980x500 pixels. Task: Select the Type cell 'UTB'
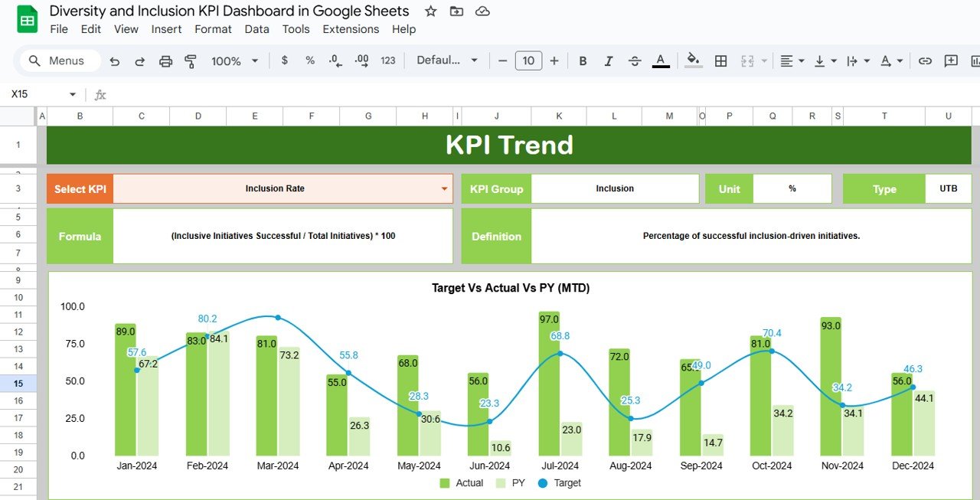point(948,188)
